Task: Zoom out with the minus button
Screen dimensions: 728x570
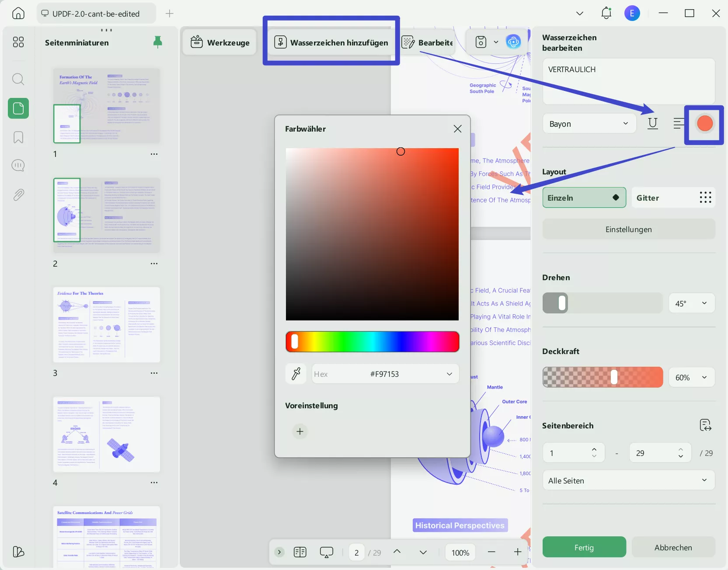Action: [491, 552]
